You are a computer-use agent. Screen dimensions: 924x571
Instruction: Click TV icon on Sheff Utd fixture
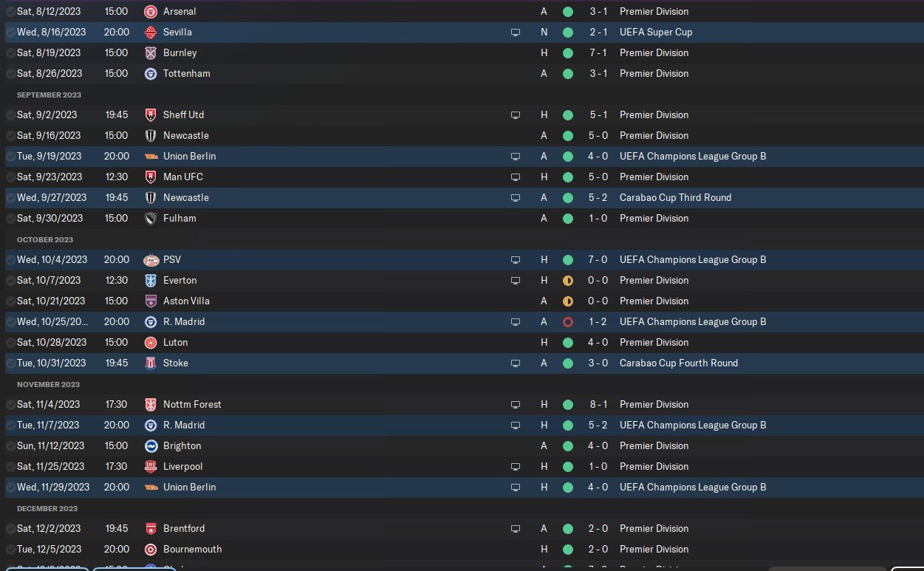click(516, 115)
